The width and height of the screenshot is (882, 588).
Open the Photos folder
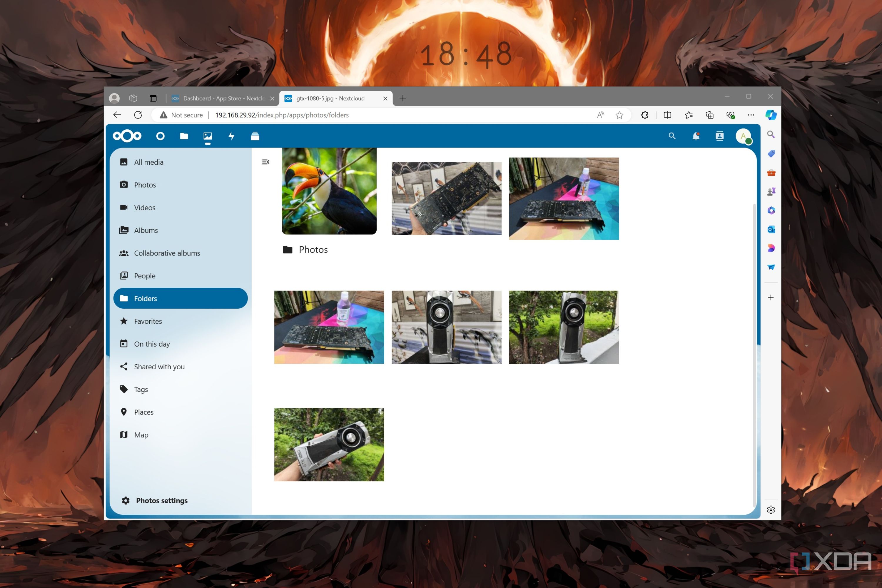coord(313,250)
